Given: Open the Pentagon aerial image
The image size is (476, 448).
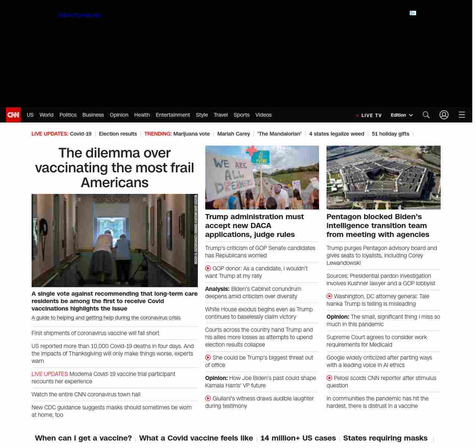Looking at the screenshot, I should (383, 178).
